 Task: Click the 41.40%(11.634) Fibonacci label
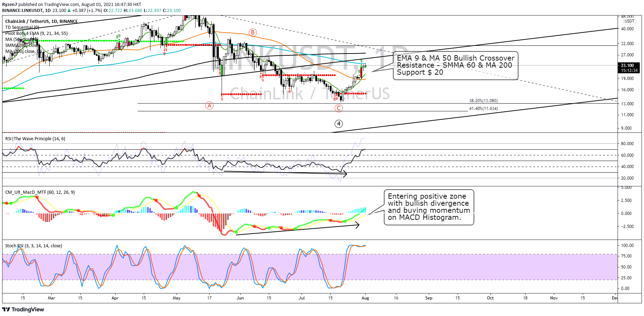click(x=483, y=109)
